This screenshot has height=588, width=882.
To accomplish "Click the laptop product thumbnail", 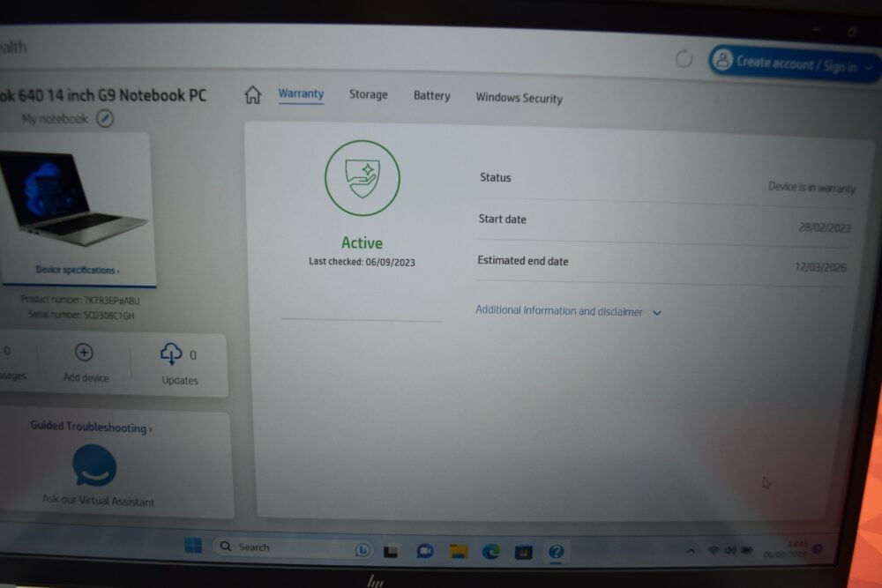I will pos(74,198).
